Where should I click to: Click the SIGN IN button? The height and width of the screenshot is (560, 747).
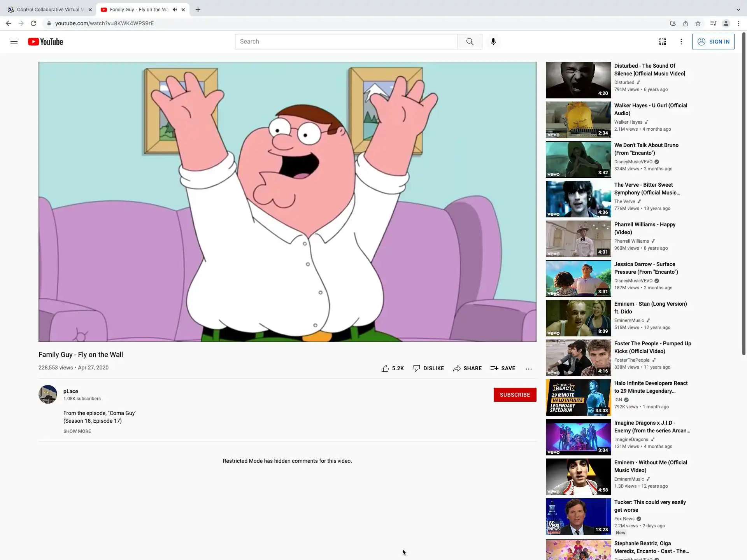tap(713, 42)
